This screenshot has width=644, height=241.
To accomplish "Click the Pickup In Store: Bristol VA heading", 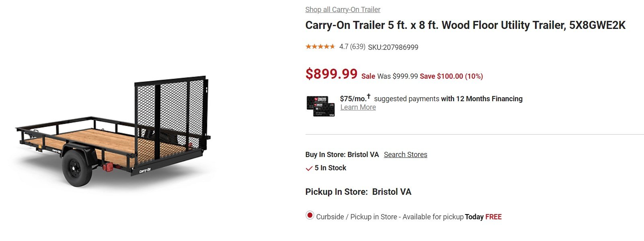I will 358,192.
